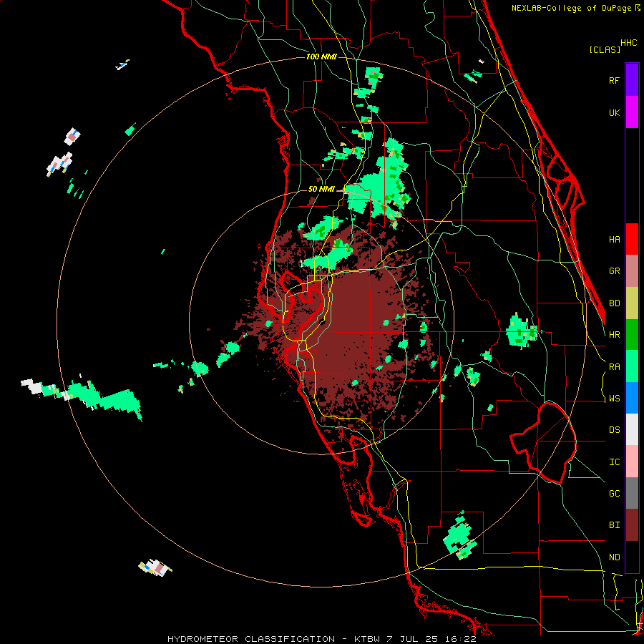Click the 100 NMI range ring label
The height and width of the screenshot is (644, 644).
pyautogui.click(x=321, y=57)
